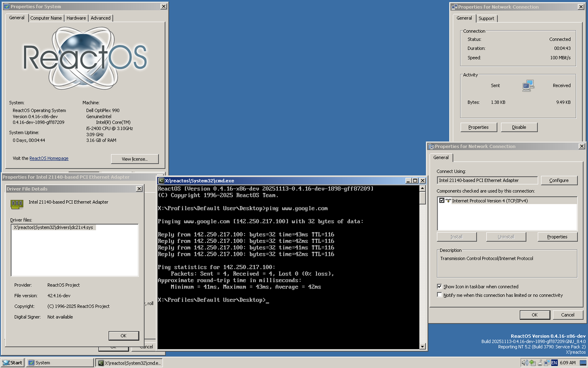Click Cancel in lower Network Connection window
Image resolution: width=588 pixels, height=368 pixels.
pyautogui.click(x=568, y=315)
